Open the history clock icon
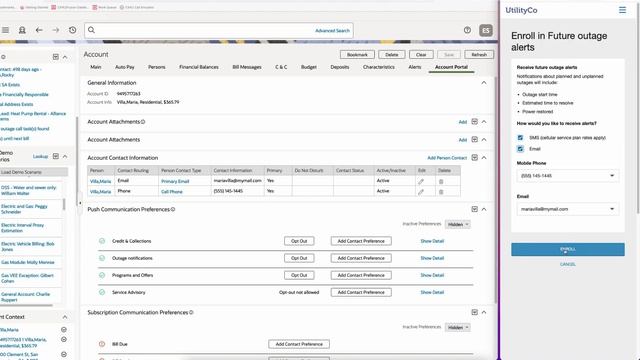This screenshot has width=640, height=360. (72, 30)
